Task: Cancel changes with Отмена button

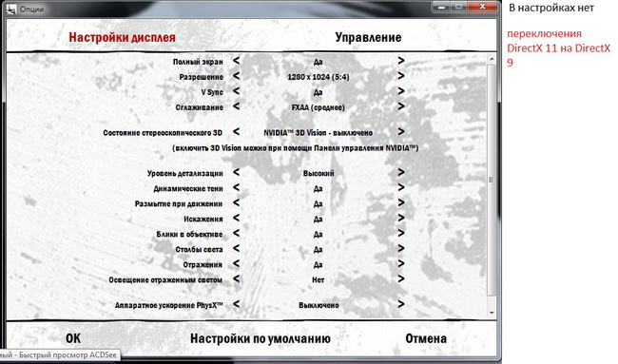Action: 426,338
